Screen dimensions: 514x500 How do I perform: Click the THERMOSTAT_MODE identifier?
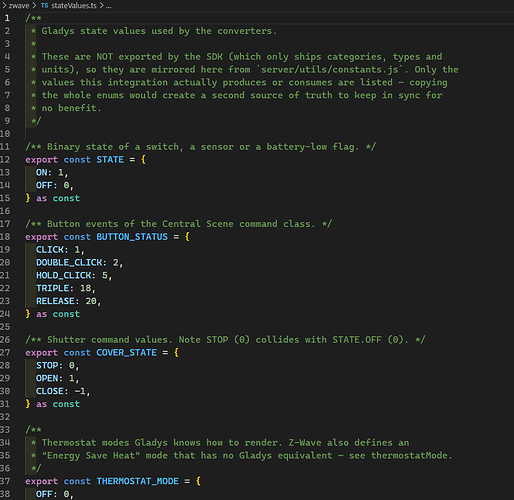click(138, 481)
